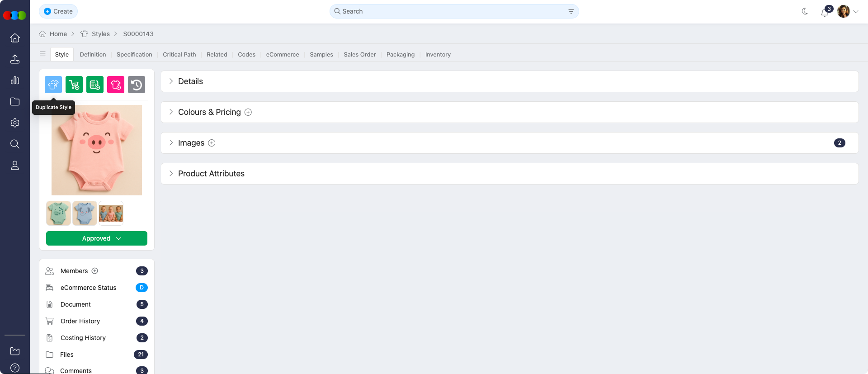Open the Approved status dropdown
This screenshot has height=374, width=868.
tap(97, 238)
